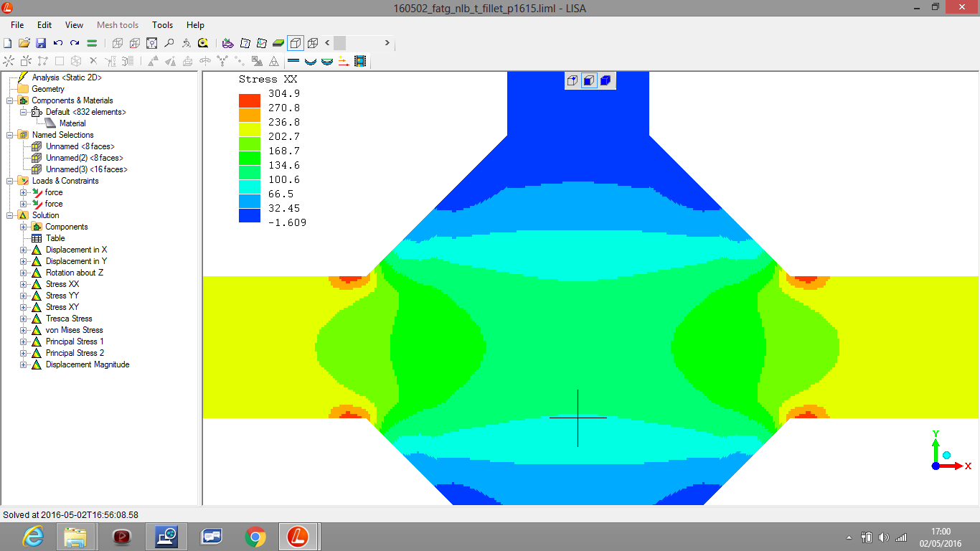Click the Save file icon in toolbar

click(x=41, y=43)
